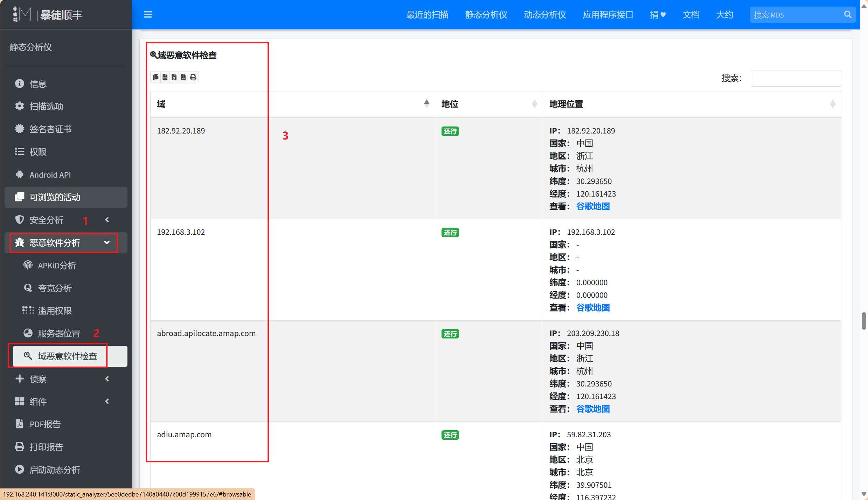
Task: Toggle sidebar with hamburger menu icon
Action: click(x=148, y=14)
